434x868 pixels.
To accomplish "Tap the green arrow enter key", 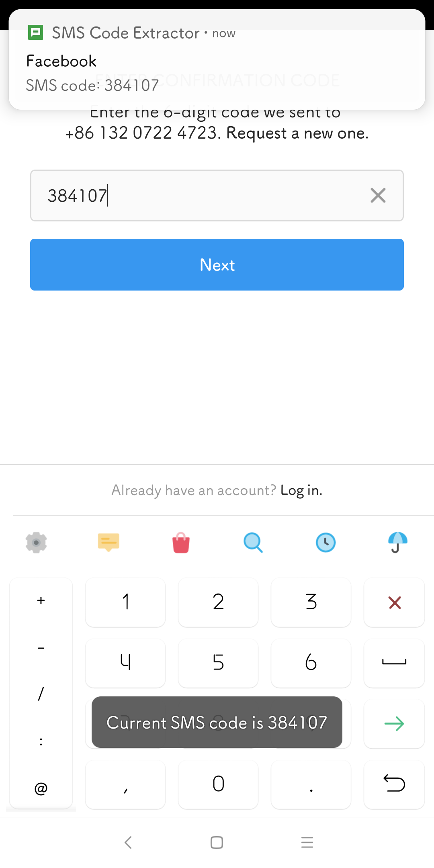I will (394, 724).
